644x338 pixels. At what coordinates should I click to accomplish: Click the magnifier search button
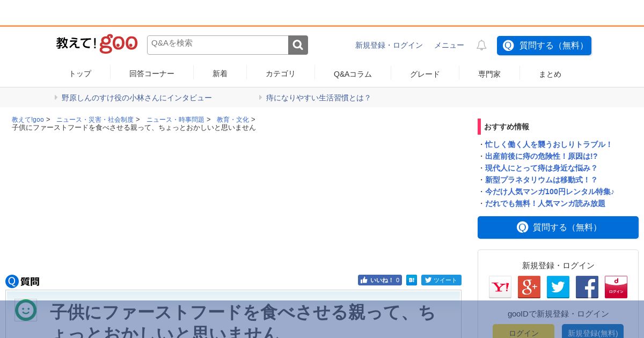click(298, 45)
